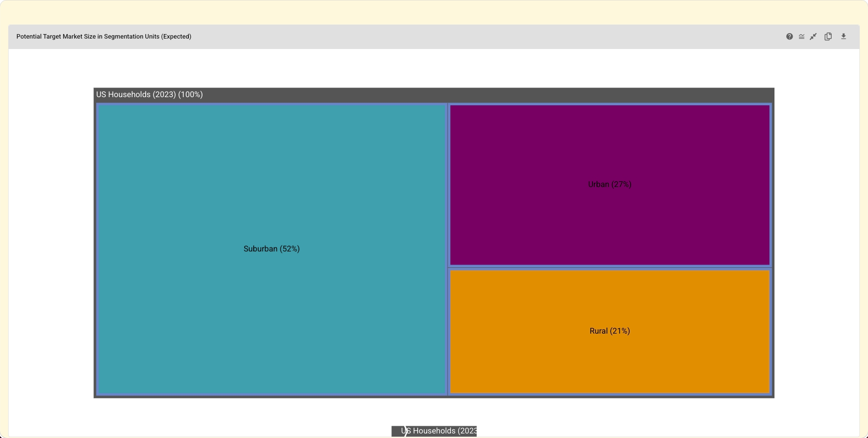Open the help question-mark icon
Viewport: 868px width, 438px height.
[x=789, y=37]
